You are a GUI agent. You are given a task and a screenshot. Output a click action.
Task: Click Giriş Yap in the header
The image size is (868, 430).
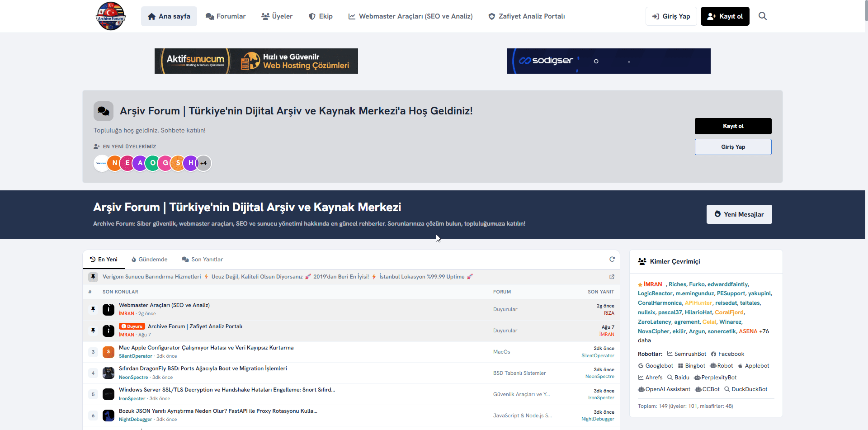[x=671, y=16]
